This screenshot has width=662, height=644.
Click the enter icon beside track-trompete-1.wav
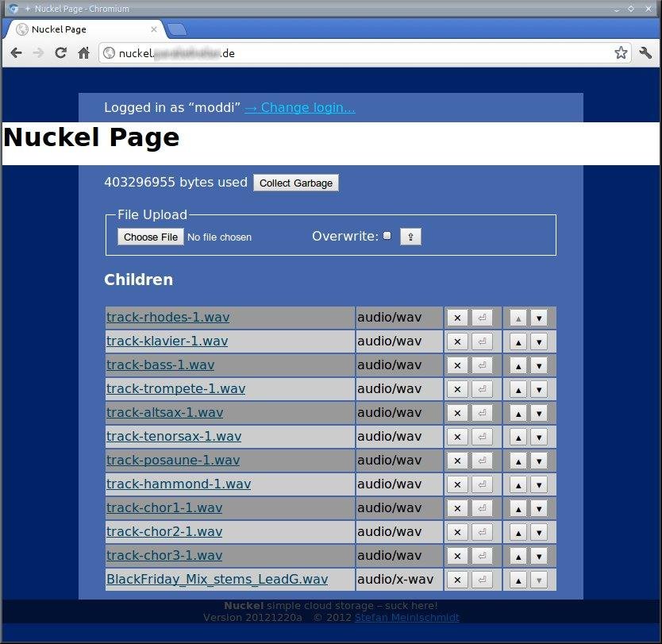pyautogui.click(x=483, y=388)
